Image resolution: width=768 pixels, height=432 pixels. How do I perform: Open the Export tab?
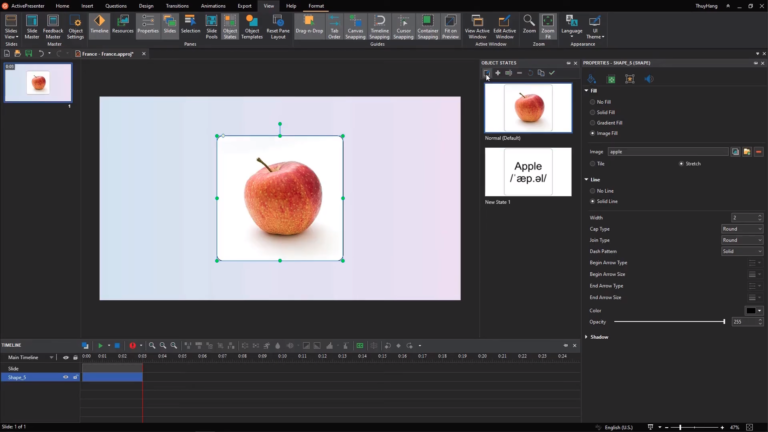(x=244, y=6)
